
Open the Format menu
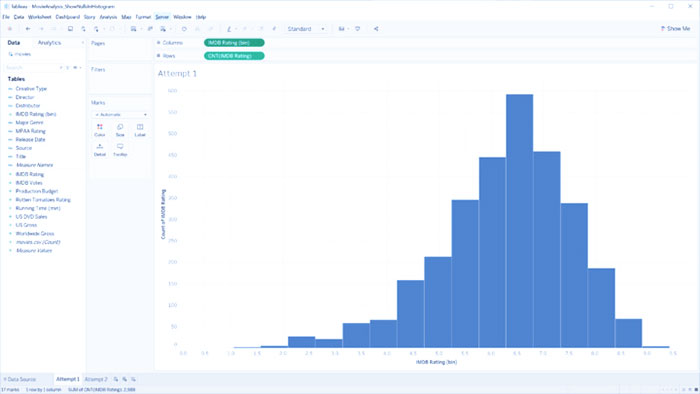143,17
